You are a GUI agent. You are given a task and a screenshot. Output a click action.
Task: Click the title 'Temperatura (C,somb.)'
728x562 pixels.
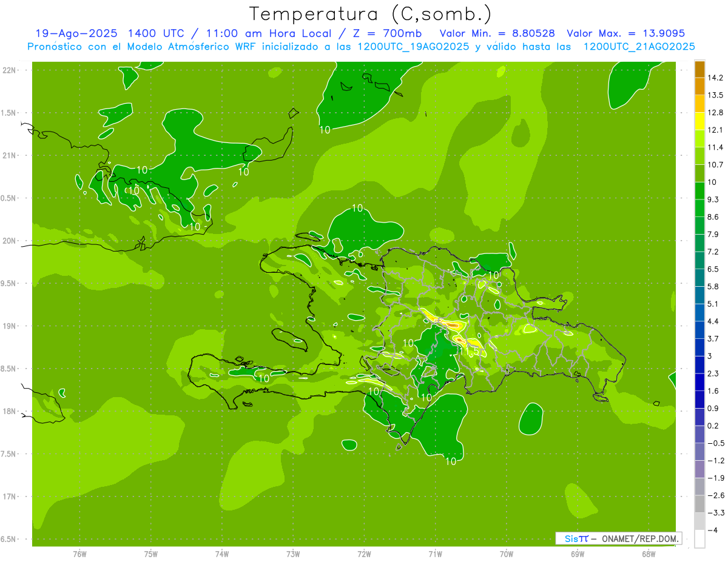(371, 15)
